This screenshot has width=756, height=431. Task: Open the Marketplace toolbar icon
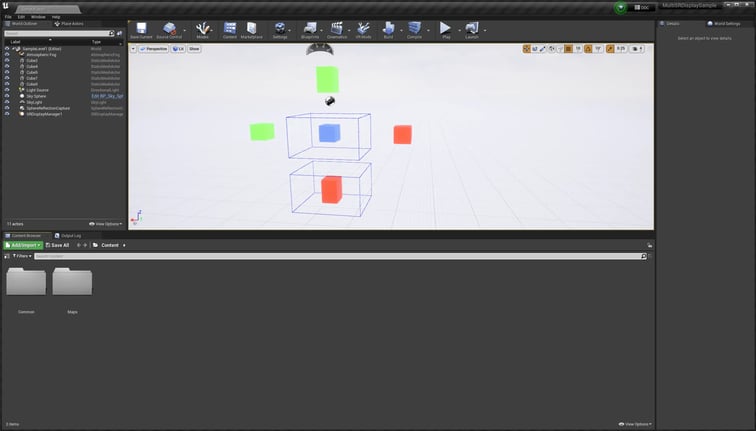click(252, 30)
